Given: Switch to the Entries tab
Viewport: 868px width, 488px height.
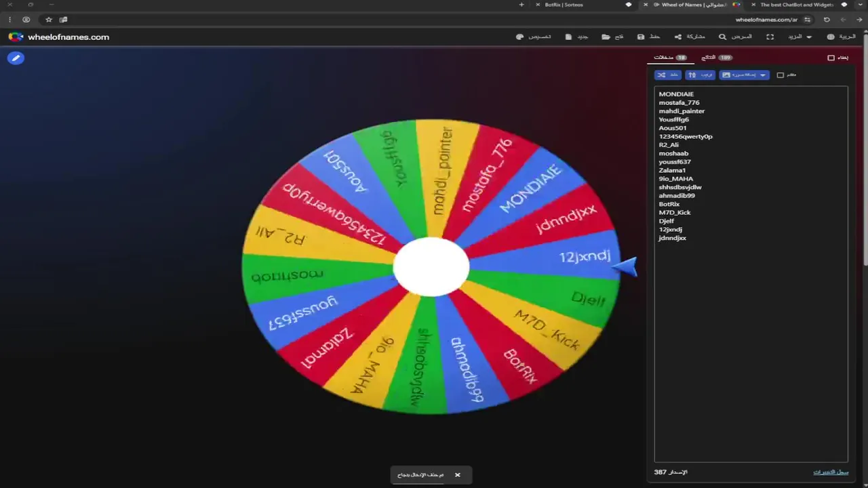Looking at the screenshot, I should (670, 58).
